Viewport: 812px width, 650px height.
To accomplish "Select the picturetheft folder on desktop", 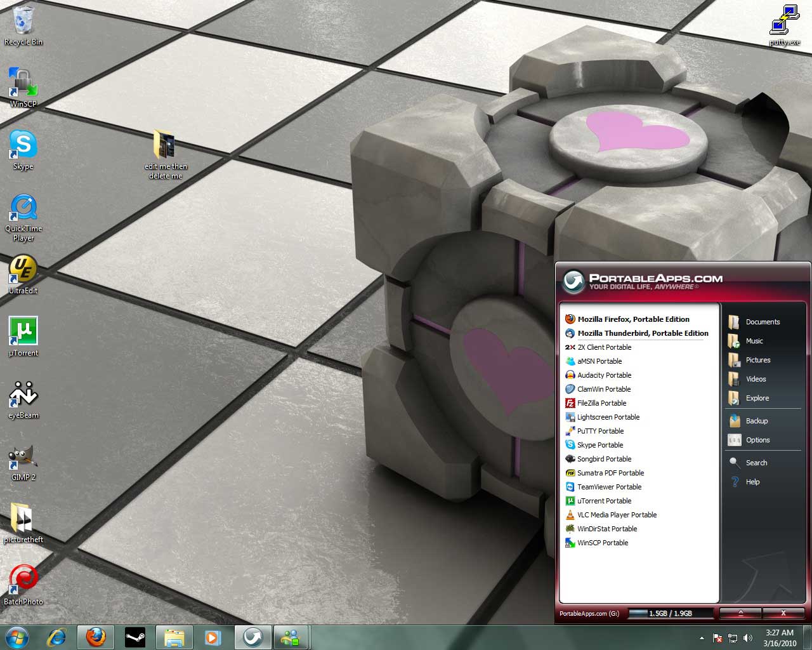I will [x=23, y=523].
